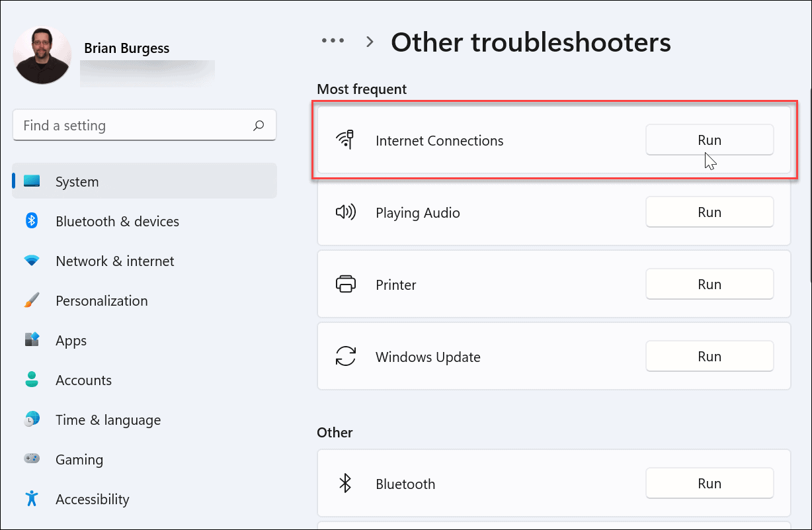This screenshot has width=812, height=530.
Task: Click the Personalization paintbrush icon
Action: 32,300
